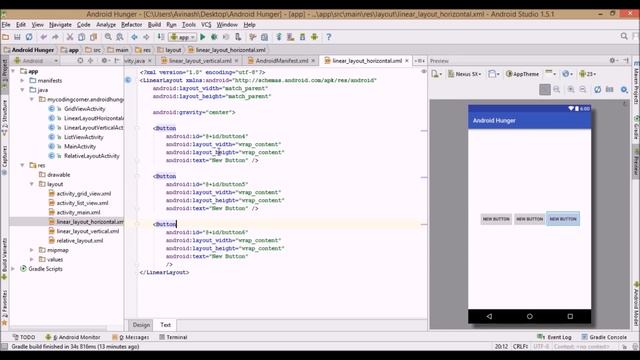Click the Save All toolbar icon
640x360 pixels.
(x=17, y=37)
